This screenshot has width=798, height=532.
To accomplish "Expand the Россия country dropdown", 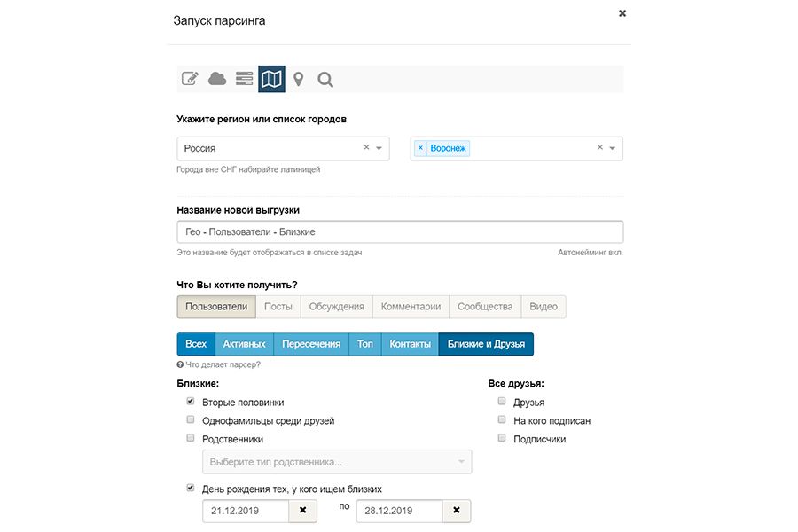I will pyautogui.click(x=379, y=148).
